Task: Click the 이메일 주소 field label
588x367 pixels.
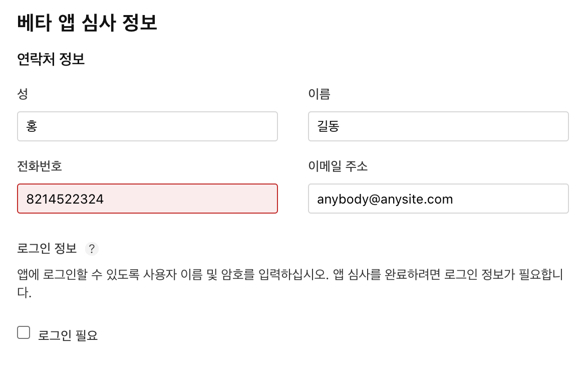Action: 338,166
